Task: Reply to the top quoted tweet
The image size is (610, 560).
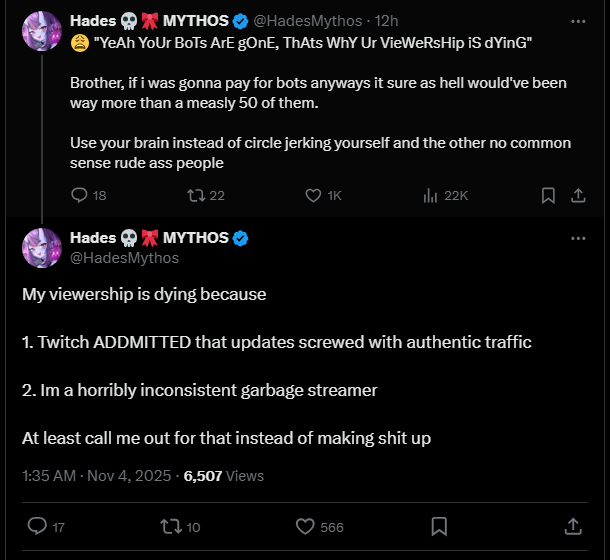Action: pyautogui.click(x=81, y=196)
